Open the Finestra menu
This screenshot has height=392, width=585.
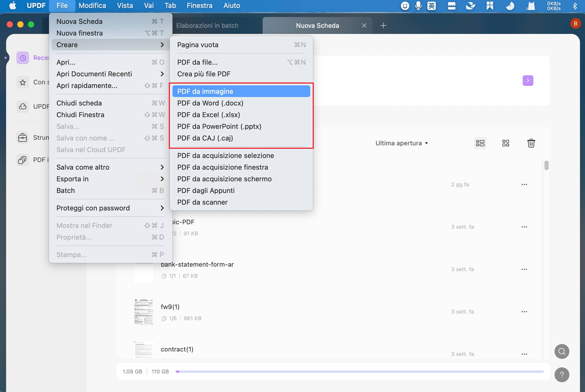(x=200, y=6)
